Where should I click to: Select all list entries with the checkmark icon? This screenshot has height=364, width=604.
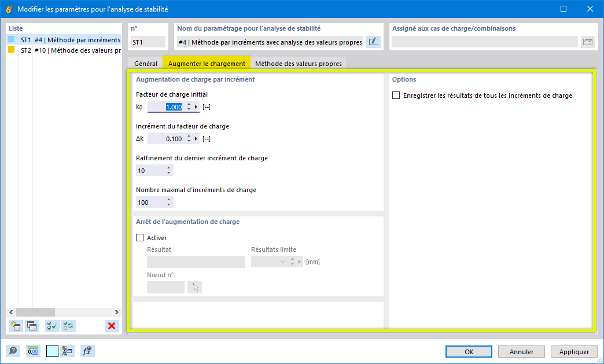click(51, 326)
